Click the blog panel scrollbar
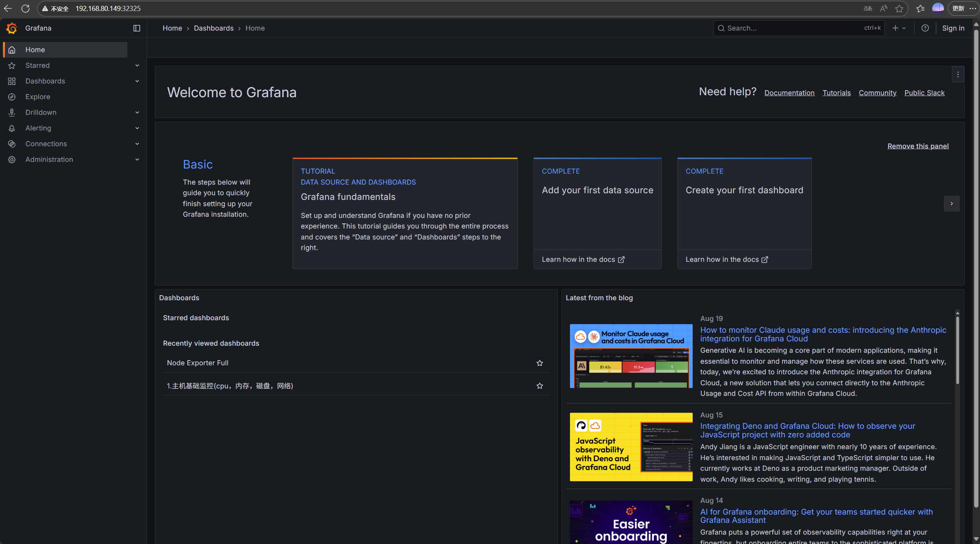The height and width of the screenshot is (544, 980). click(957, 350)
